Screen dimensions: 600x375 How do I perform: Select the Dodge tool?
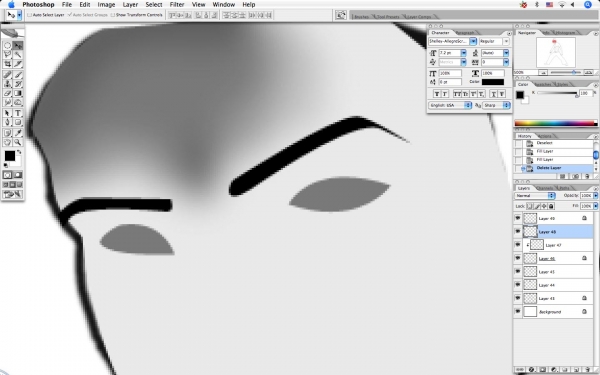(18, 103)
